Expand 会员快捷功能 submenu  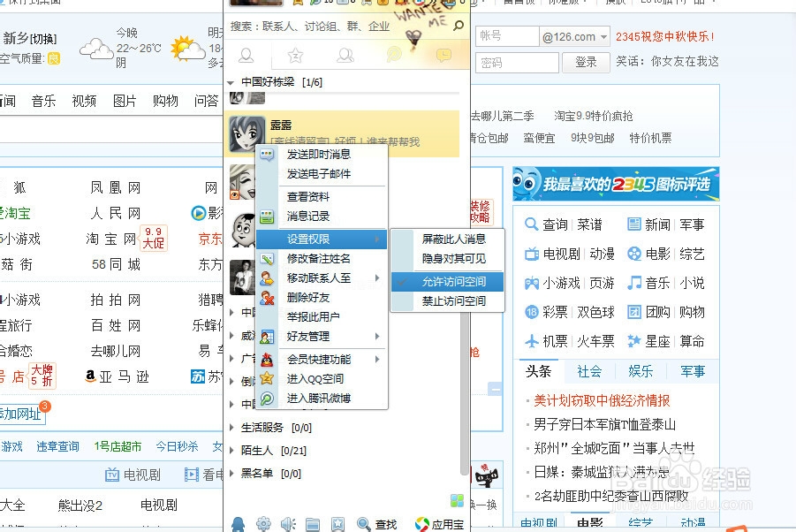click(x=322, y=360)
